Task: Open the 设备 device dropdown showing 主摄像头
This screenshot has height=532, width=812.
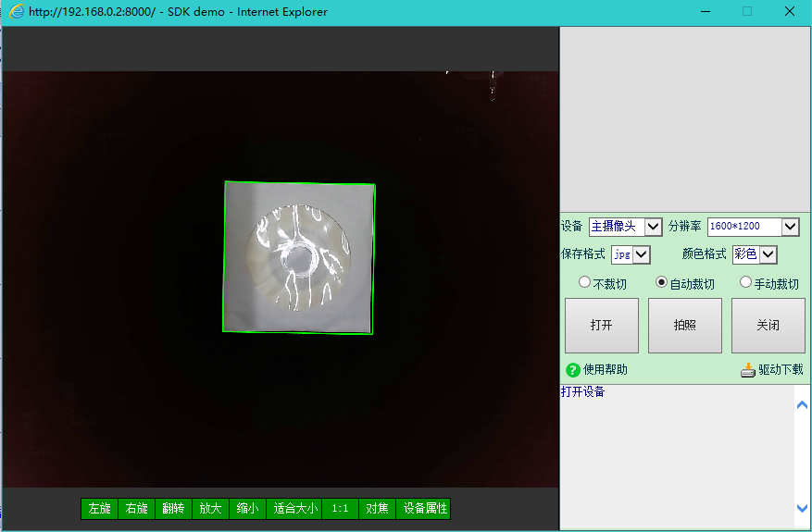Action: pyautogui.click(x=626, y=227)
